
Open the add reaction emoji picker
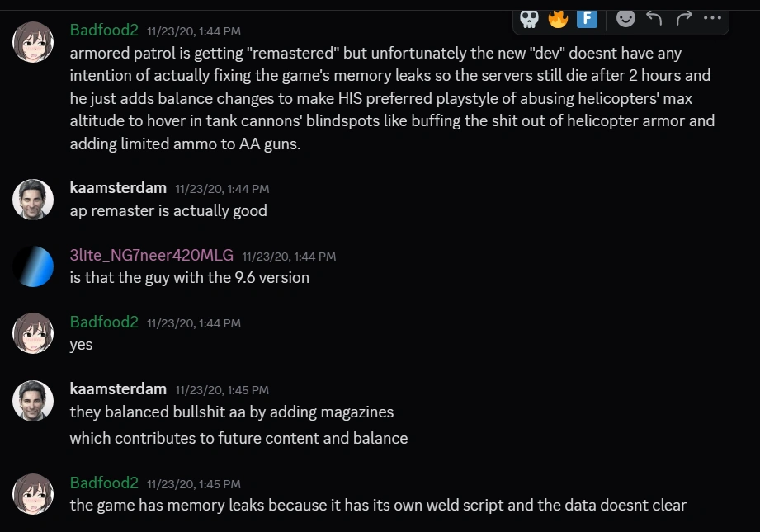(x=626, y=18)
